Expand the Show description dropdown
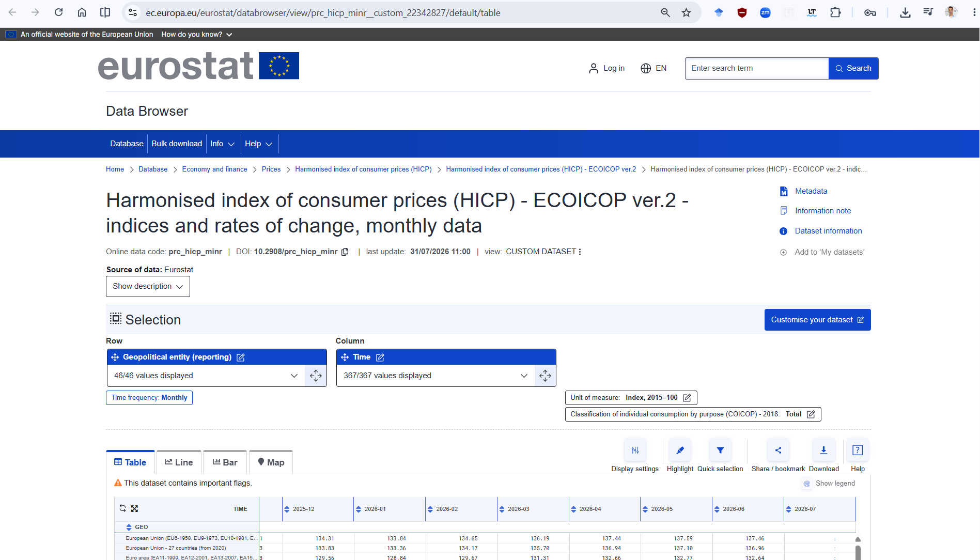This screenshot has height=560, width=980. [148, 287]
